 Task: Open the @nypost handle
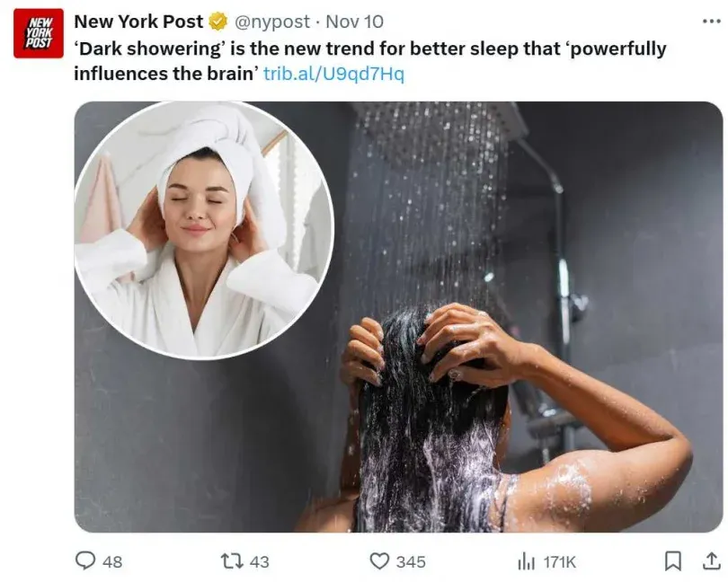point(272,22)
